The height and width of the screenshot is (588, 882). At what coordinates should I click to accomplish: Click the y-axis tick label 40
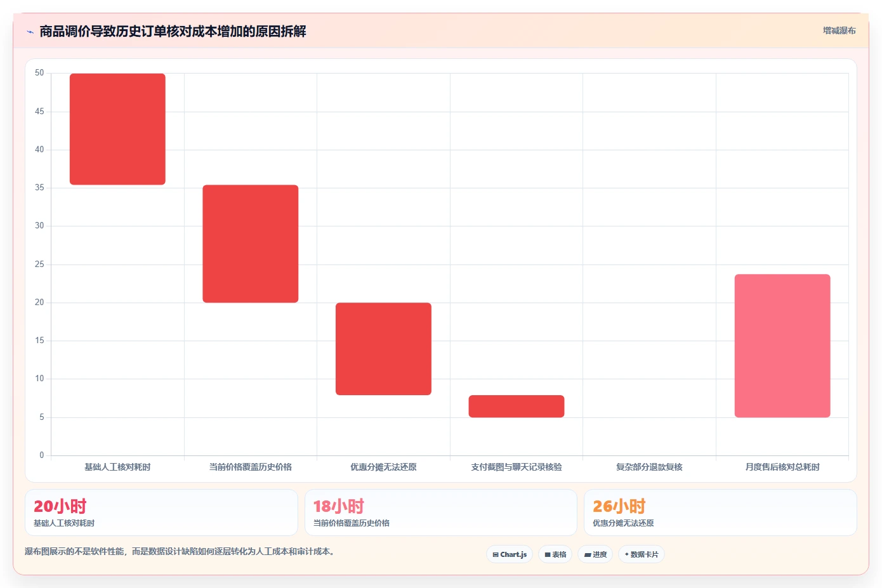click(x=39, y=150)
